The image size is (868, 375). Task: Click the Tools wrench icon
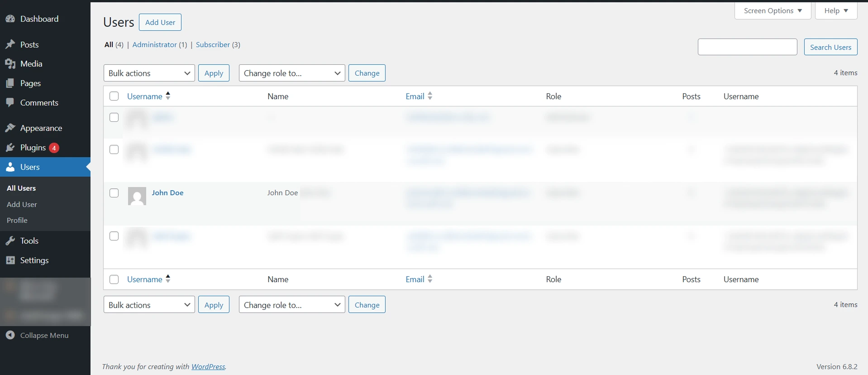(10, 241)
